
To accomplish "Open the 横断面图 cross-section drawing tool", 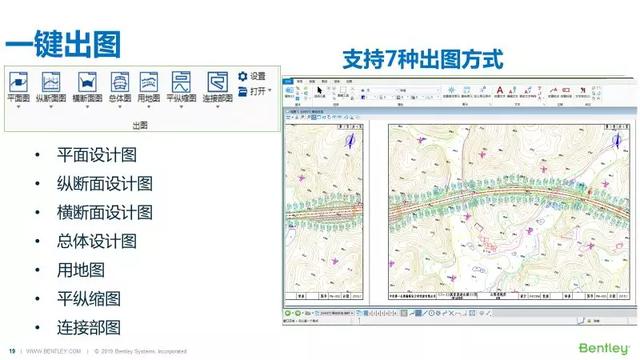I will coord(87,82).
